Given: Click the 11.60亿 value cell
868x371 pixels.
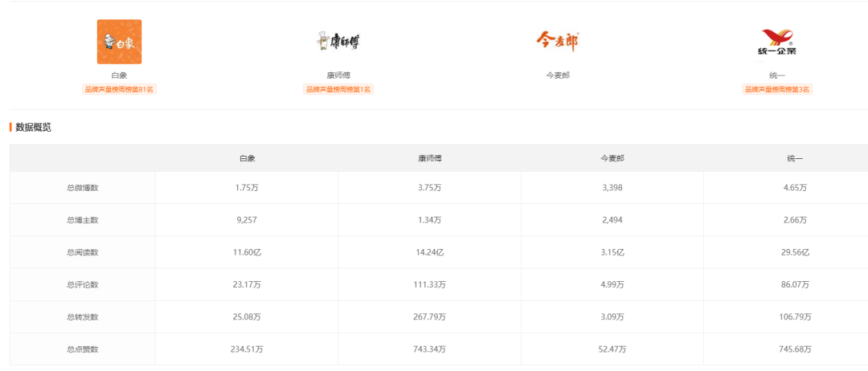Looking at the screenshot, I should click(x=247, y=252).
